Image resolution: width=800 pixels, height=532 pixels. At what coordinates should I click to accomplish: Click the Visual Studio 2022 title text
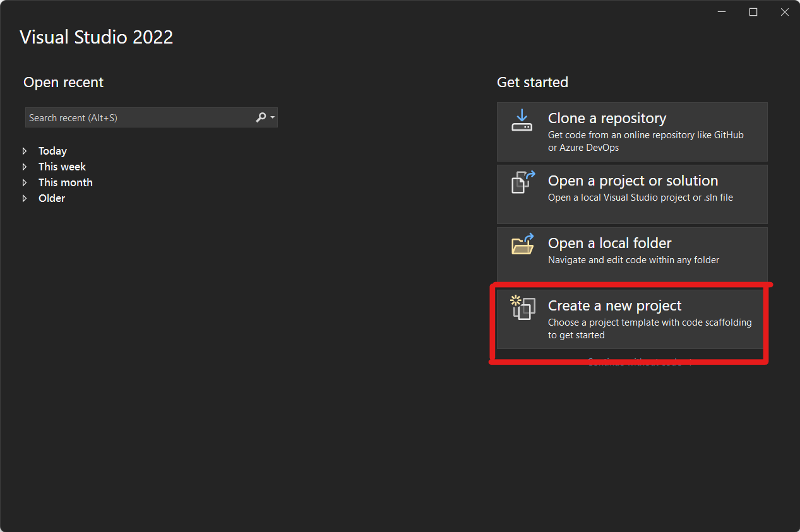point(96,37)
